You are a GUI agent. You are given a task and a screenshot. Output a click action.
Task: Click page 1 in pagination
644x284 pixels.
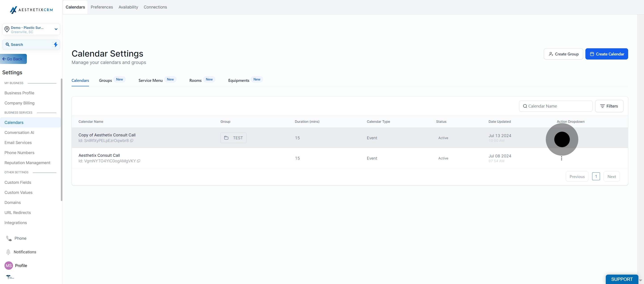(x=596, y=176)
